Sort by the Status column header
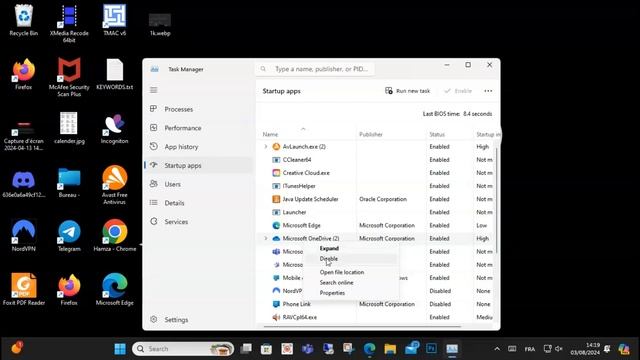Image resolution: width=640 pixels, height=360 pixels. pyautogui.click(x=449, y=134)
